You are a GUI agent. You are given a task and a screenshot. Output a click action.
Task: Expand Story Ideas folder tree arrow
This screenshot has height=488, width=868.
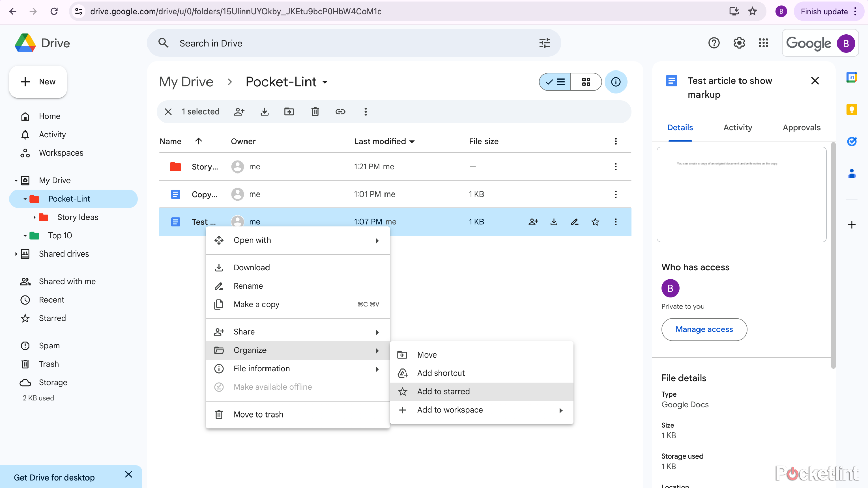34,217
